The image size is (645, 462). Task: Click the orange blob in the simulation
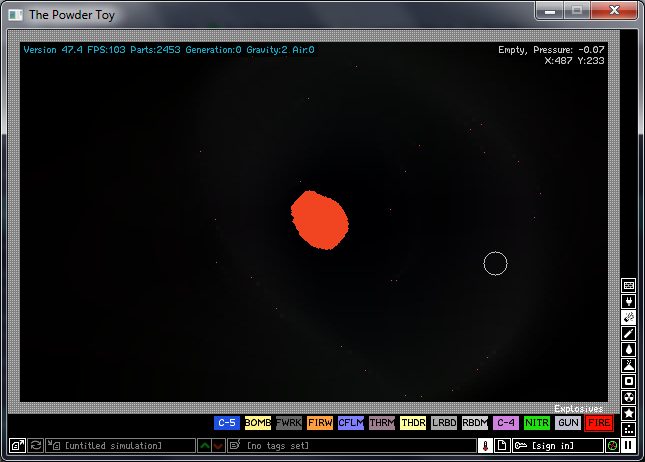coord(320,220)
